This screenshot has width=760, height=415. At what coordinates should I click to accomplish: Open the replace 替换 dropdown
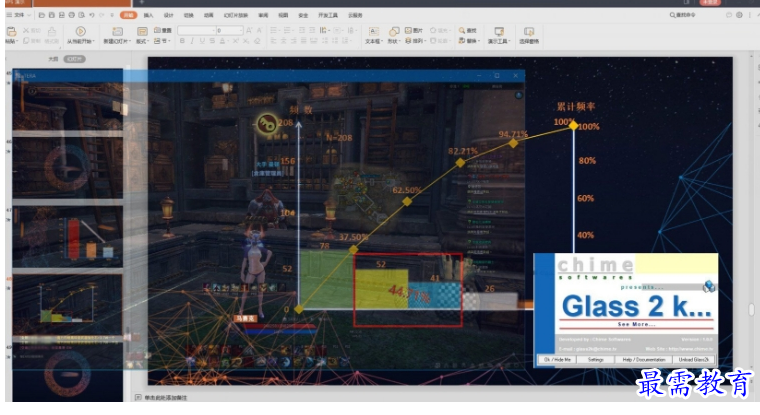(x=469, y=41)
